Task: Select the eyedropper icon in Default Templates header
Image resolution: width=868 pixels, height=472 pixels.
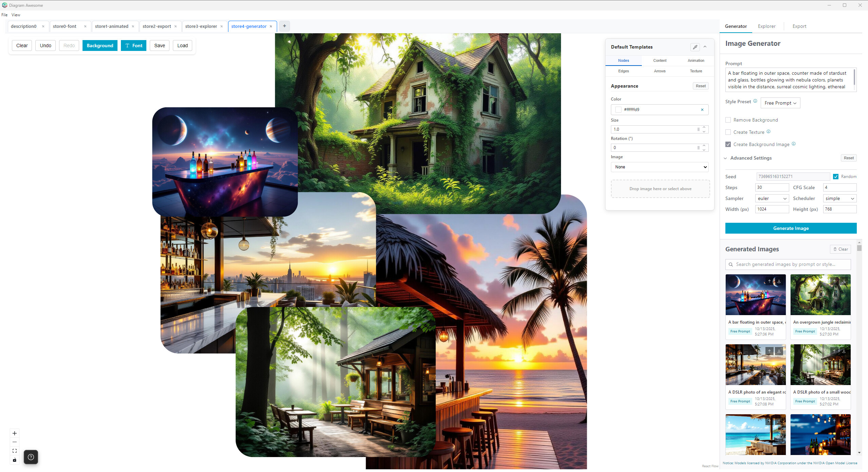Action: tap(695, 47)
